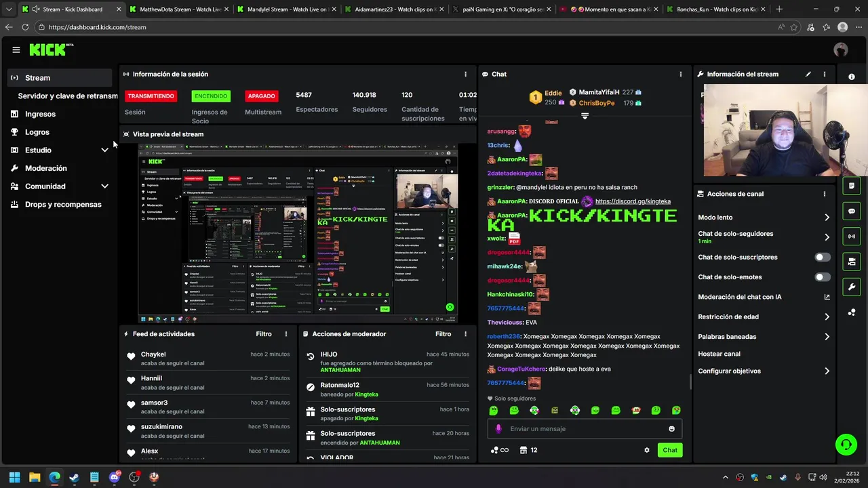Enable Chat de solo-suscriptores toggle

coord(823,258)
